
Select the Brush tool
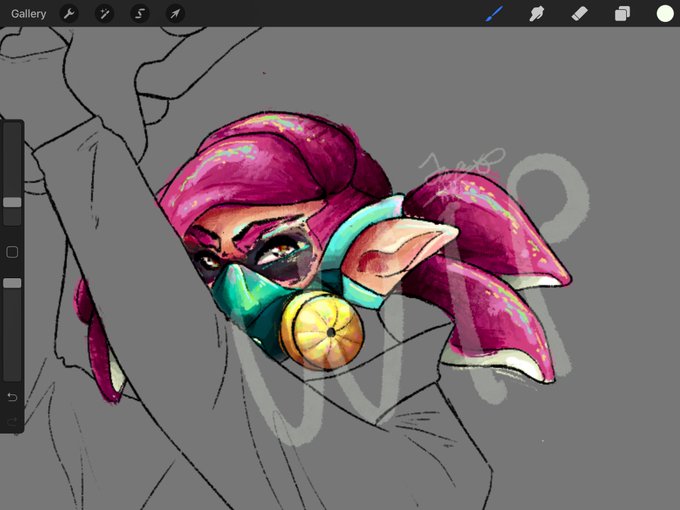click(495, 13)
